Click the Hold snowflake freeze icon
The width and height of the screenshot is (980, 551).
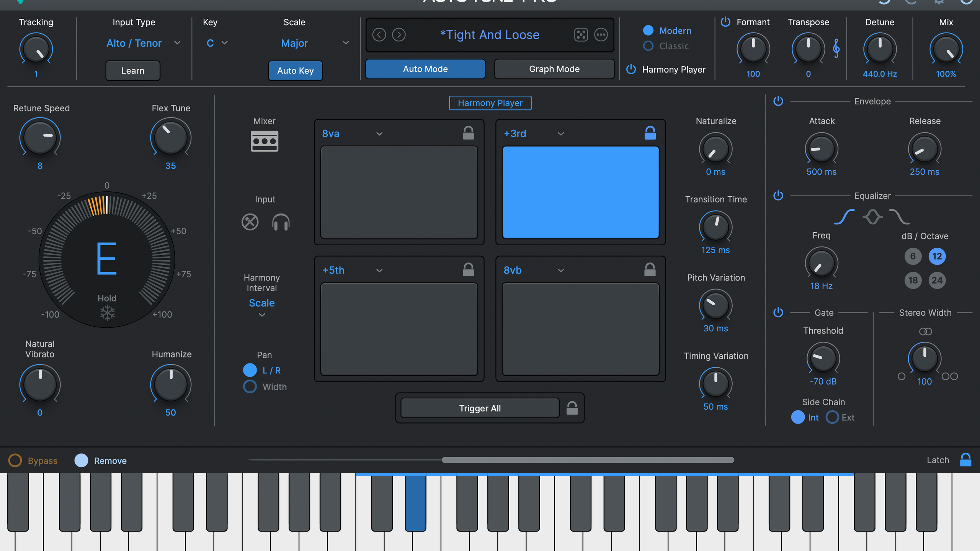pos(107,313)
